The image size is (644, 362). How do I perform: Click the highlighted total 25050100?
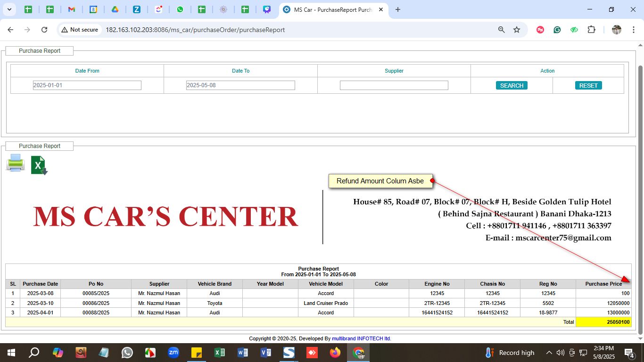tap(603, 322)
